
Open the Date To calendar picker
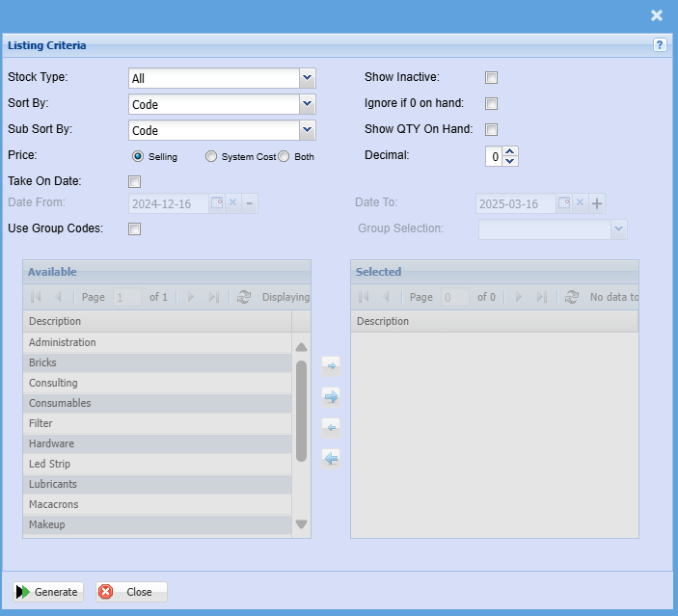[563, 203]
